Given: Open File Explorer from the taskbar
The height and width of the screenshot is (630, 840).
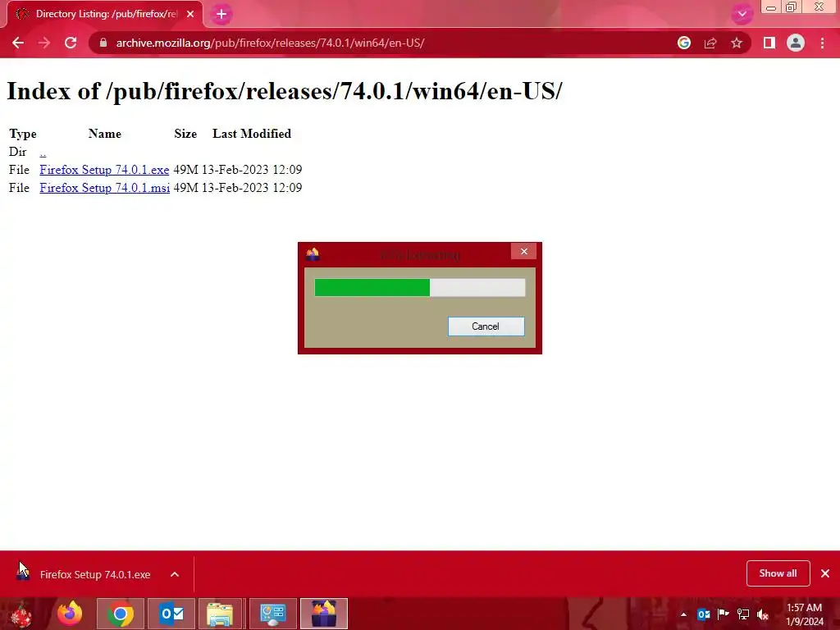Looking at the screenshot, I should click(220, 614).
